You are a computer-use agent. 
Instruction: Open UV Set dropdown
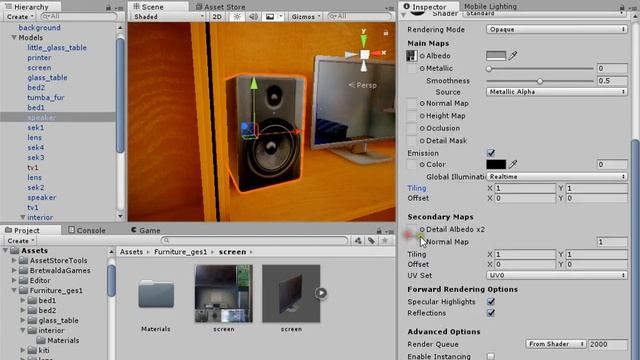[x=557, y=275]
